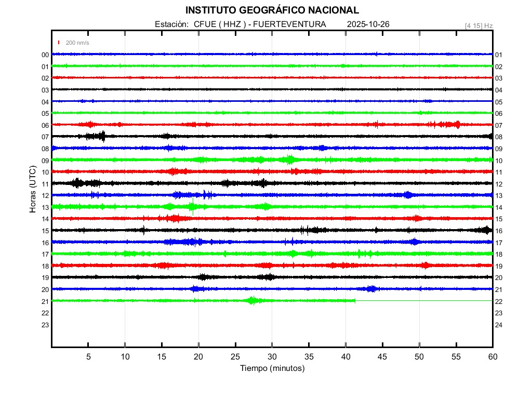Click the Tiempo (minutos) axis label
The height and width of the screenshot is (399, 532).
272,368
